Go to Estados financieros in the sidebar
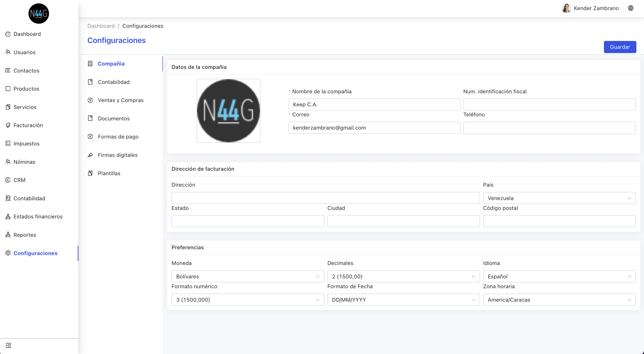This screenshot has height=354, width=644. click(x=39, y=217)
